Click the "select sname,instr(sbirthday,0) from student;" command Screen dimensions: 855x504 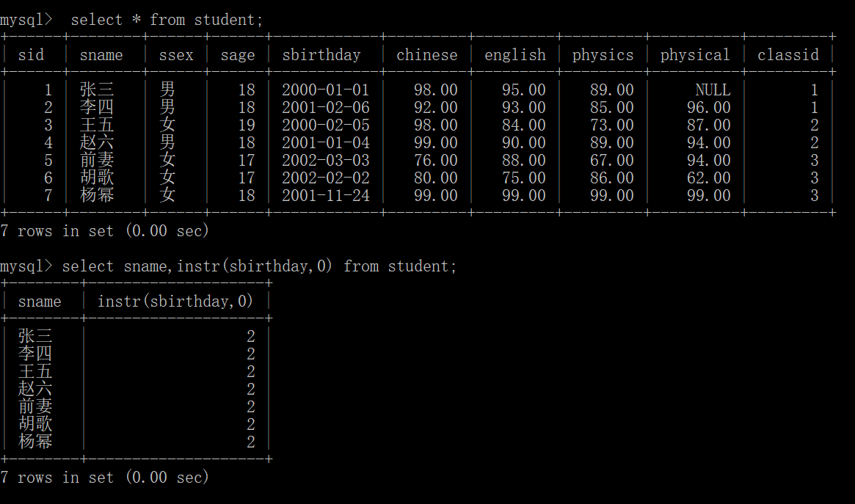pos(259,266)
